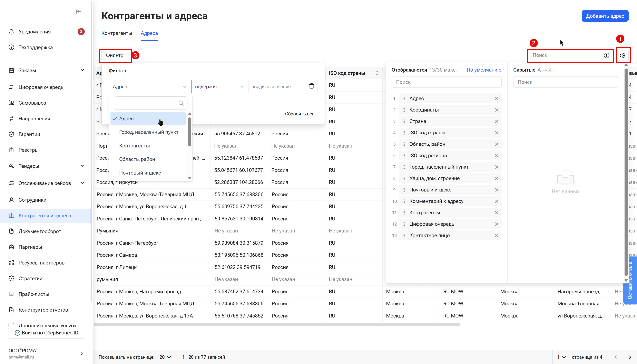
Task: Open rows per page dropdown 20
Action: click(165, 357)
